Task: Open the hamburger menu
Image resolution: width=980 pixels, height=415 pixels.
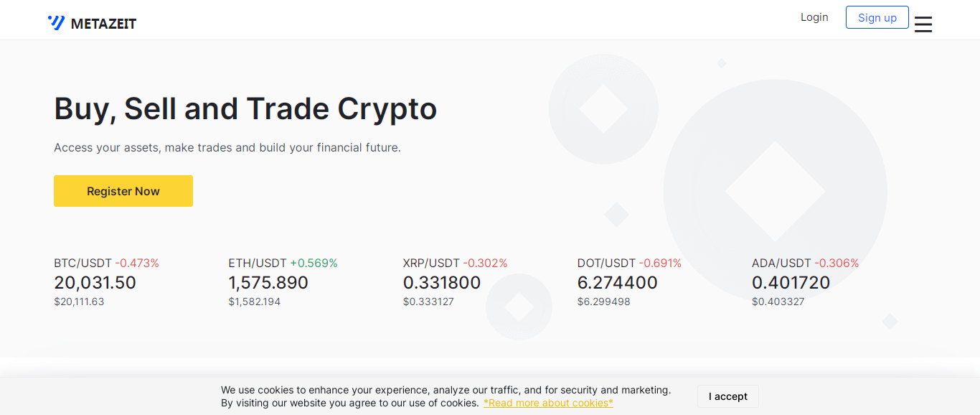Action: tap(923, 24)
